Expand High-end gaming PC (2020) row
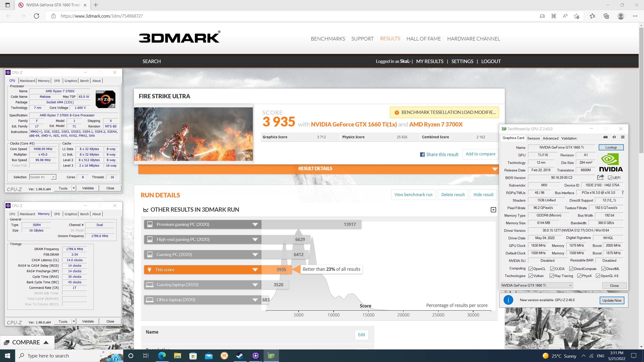Viewport: 644px width, 362px height. tap(255, 240)
